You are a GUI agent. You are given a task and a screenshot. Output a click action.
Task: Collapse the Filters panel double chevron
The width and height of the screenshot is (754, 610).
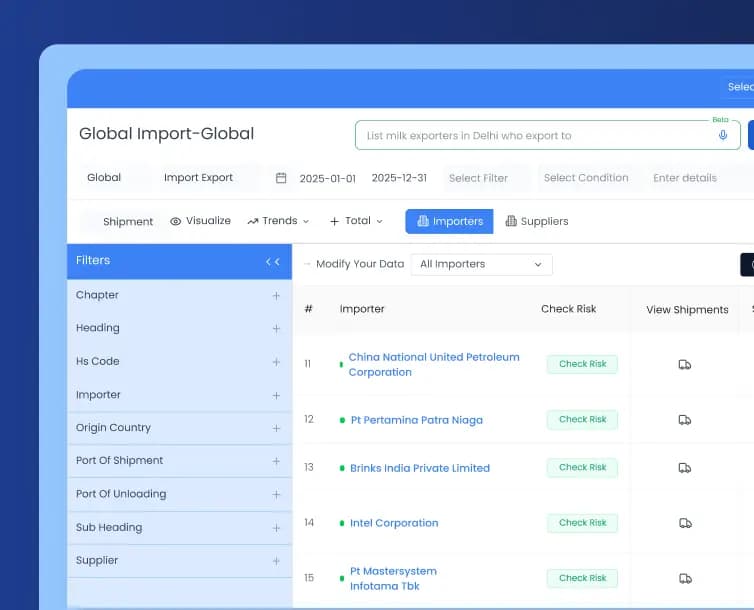coord(273,261)
